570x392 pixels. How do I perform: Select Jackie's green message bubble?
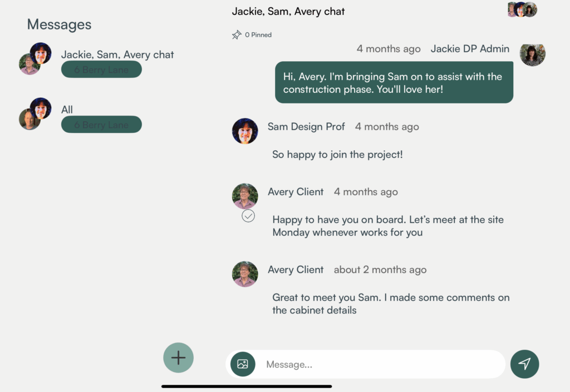point(394,82)
